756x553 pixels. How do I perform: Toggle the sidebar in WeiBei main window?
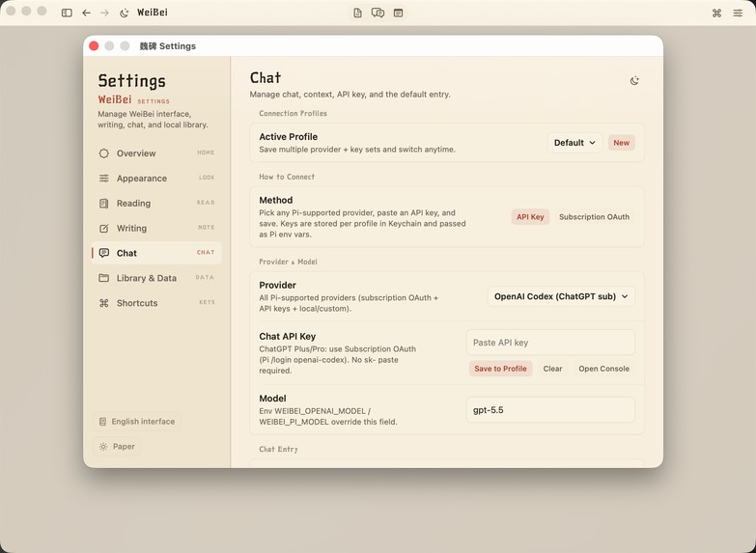(67, 13)
